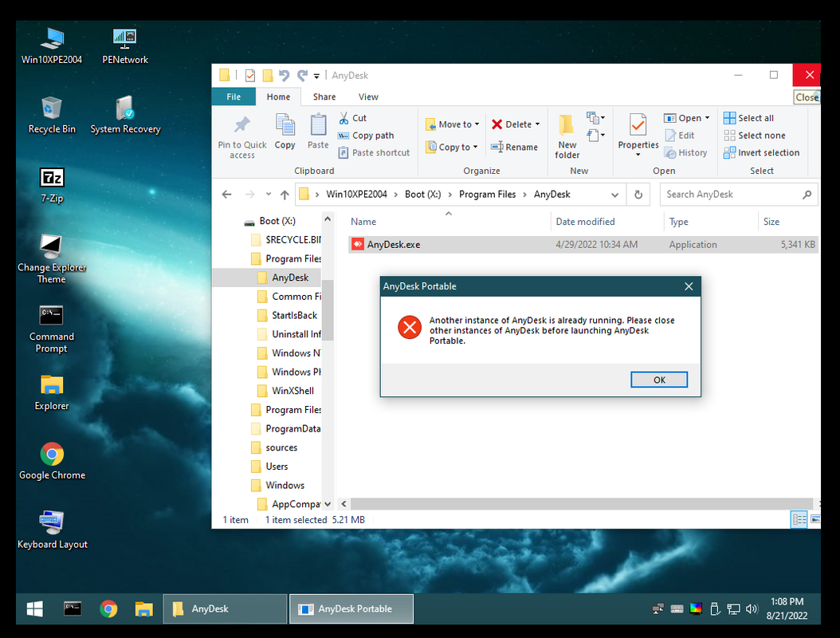
Task: Open the PENetwork desktop icon
Action: pyautogui.click(x=125, y=46)
